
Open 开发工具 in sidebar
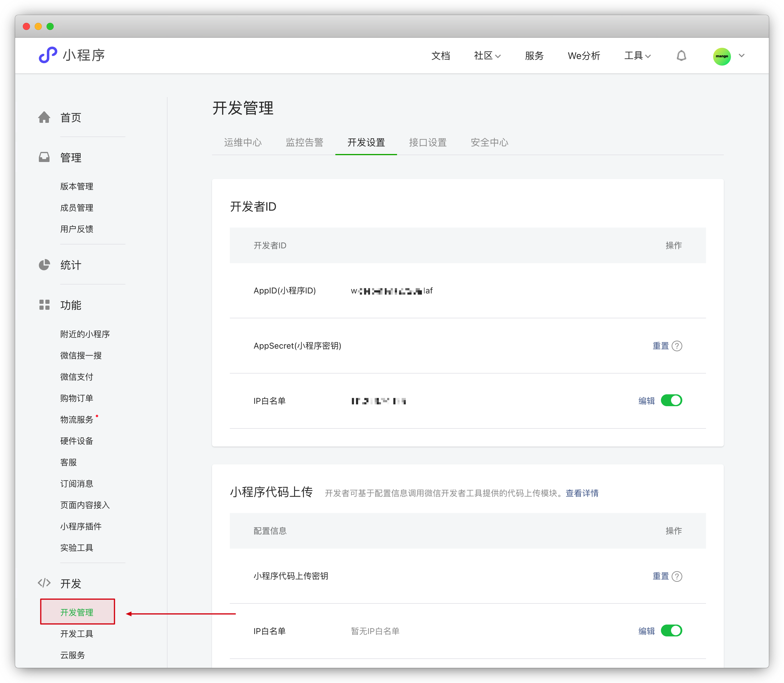(x=77, y=634)
